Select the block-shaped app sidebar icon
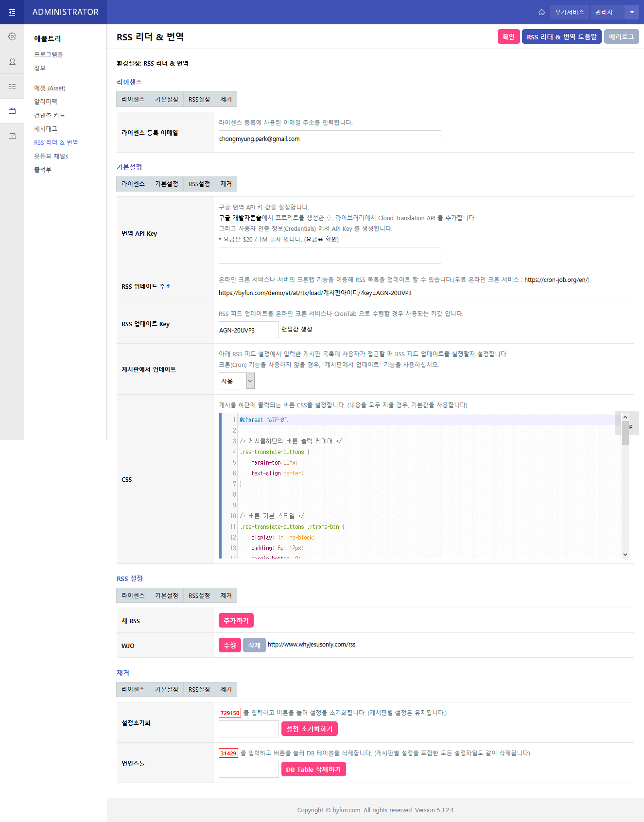644x822 pixels. tap(12, 111)
